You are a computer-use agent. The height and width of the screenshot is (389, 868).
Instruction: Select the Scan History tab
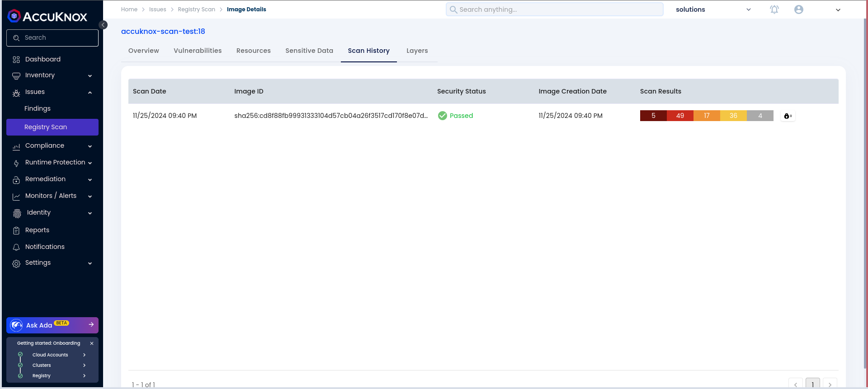[369, 51]
